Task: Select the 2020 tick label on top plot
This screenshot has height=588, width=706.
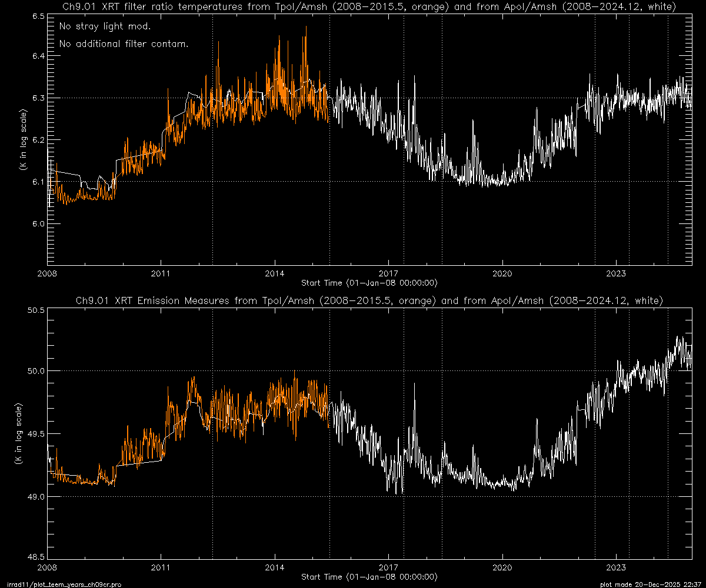Action: [x=502, y=274]
